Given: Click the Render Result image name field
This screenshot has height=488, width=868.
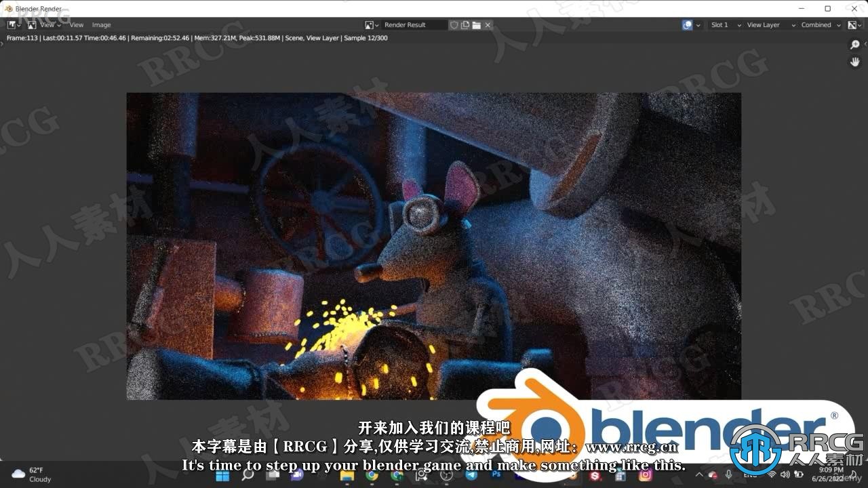Looking at the screenshot, I should point(414,25).
